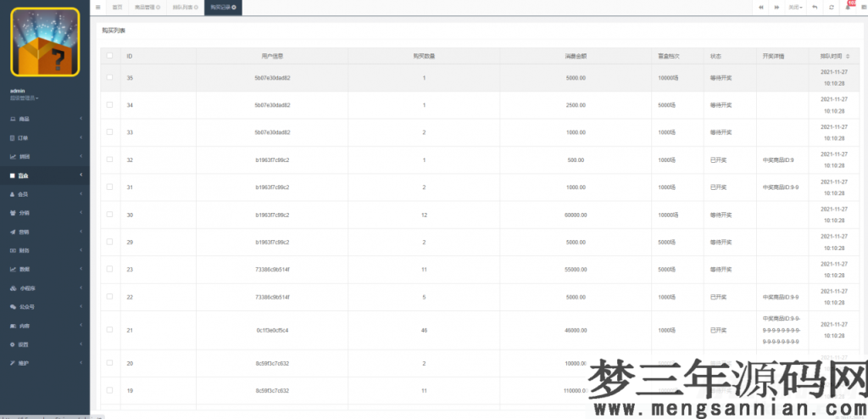Screen dimensions: 868x419
Task: Click the laptop icon beside 商品 in sidebar
Action: point(13,119)
